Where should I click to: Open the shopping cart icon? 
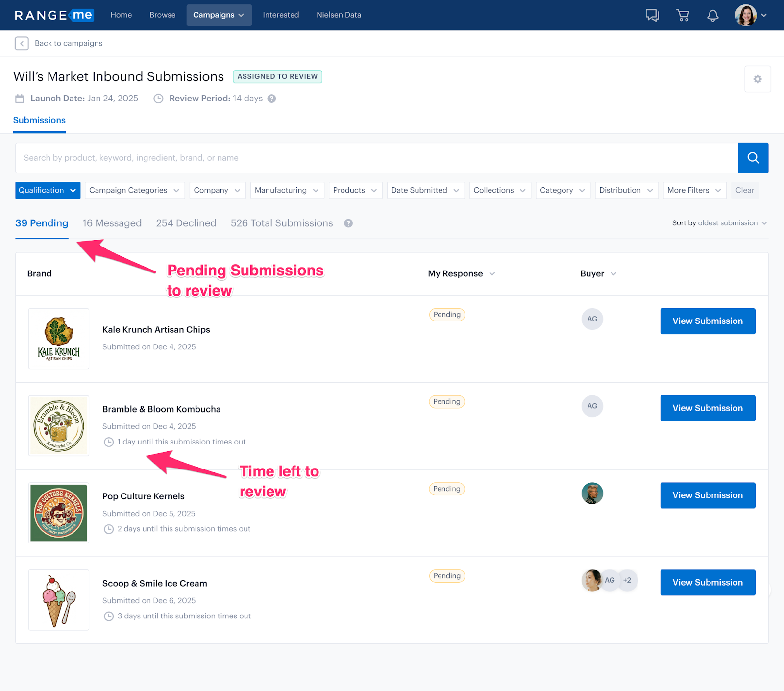[x=683, y=15]
